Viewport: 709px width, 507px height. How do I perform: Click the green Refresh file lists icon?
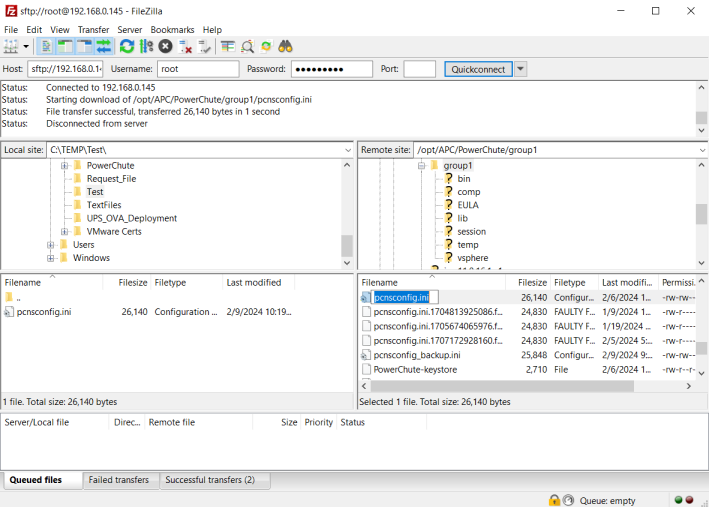tap(127, 47)
